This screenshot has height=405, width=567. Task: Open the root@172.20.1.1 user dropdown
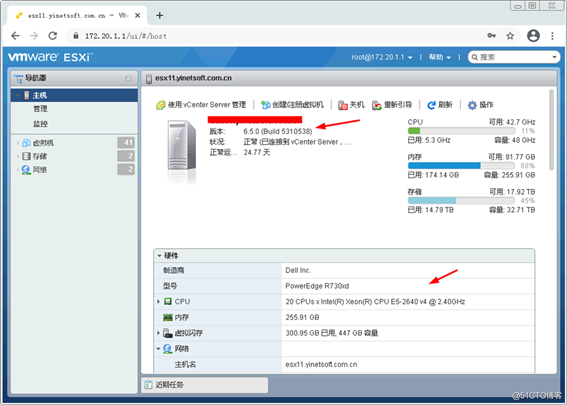pos(382,57)
